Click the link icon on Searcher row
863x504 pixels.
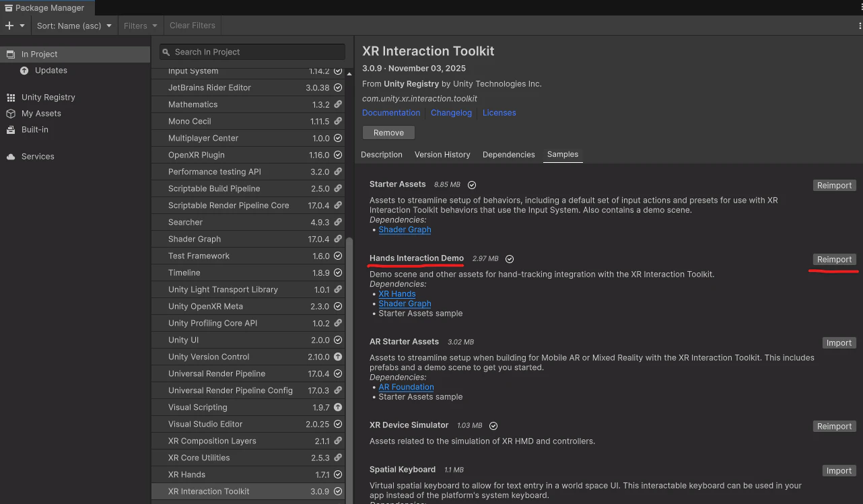tap(338, 222)
